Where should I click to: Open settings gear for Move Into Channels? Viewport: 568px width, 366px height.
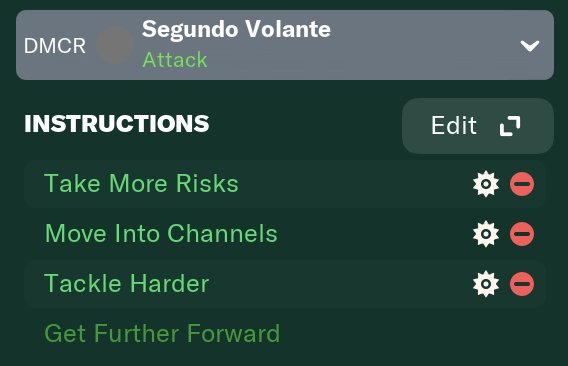(x=486, y=234)
